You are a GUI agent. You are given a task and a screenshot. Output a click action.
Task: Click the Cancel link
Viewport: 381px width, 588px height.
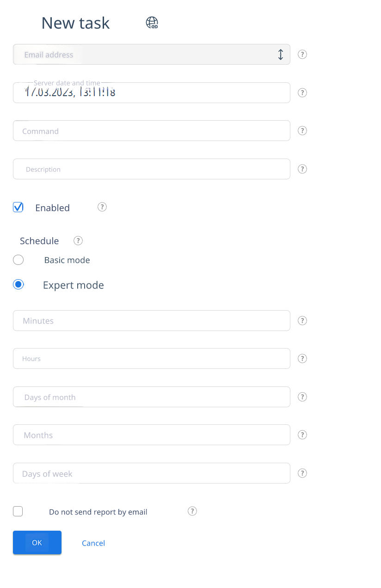coord(93,543)
